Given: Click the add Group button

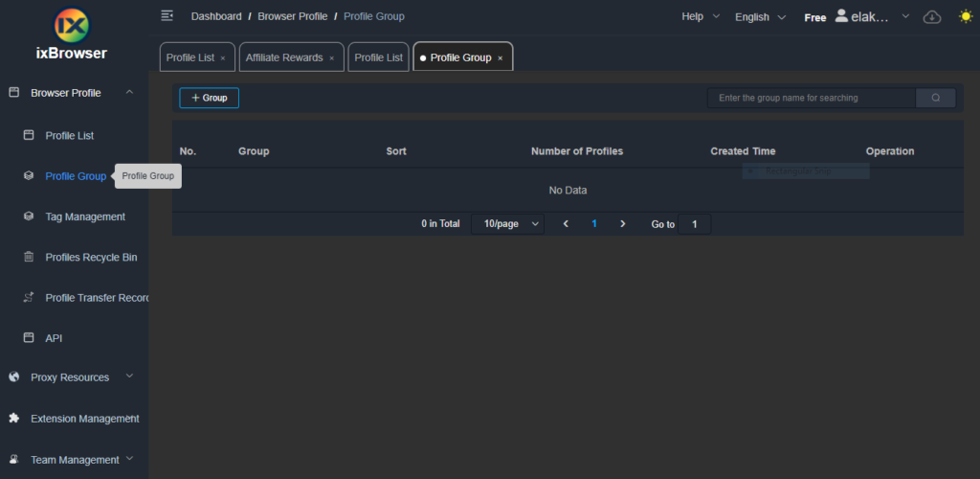Looking at the screenshot, I should 209,98.
